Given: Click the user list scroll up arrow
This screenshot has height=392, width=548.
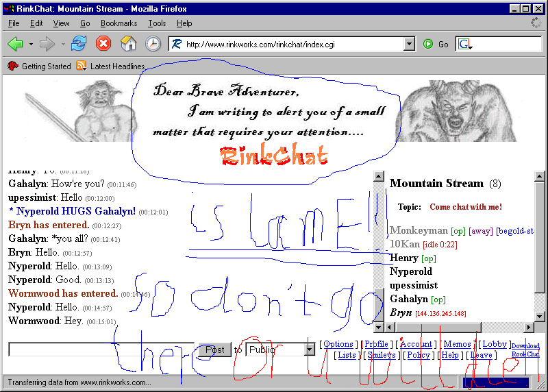Looking at the screenshot, I should (540, 176).
